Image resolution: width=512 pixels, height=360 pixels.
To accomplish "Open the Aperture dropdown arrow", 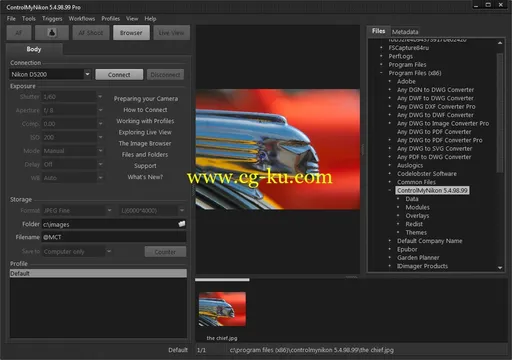I will click(100, 110).
